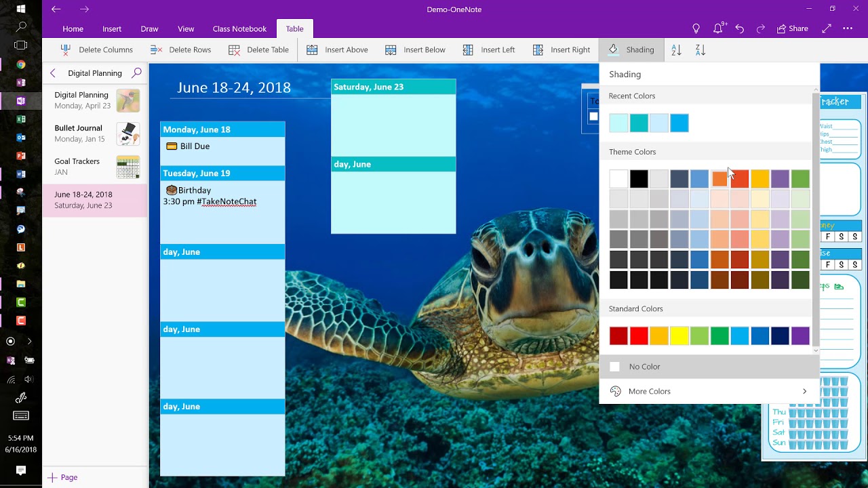Sort table ascending A to Z
This screenshot has height=488, width=868.
point(676,49)
